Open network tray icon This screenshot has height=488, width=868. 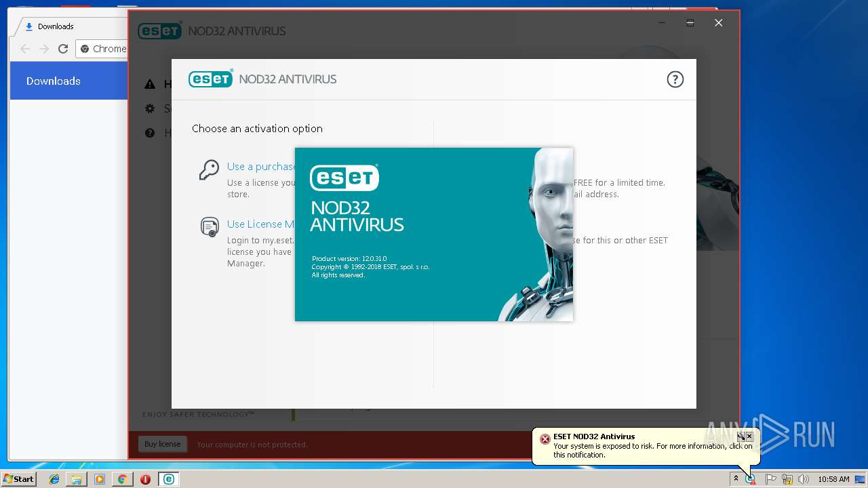787,479
